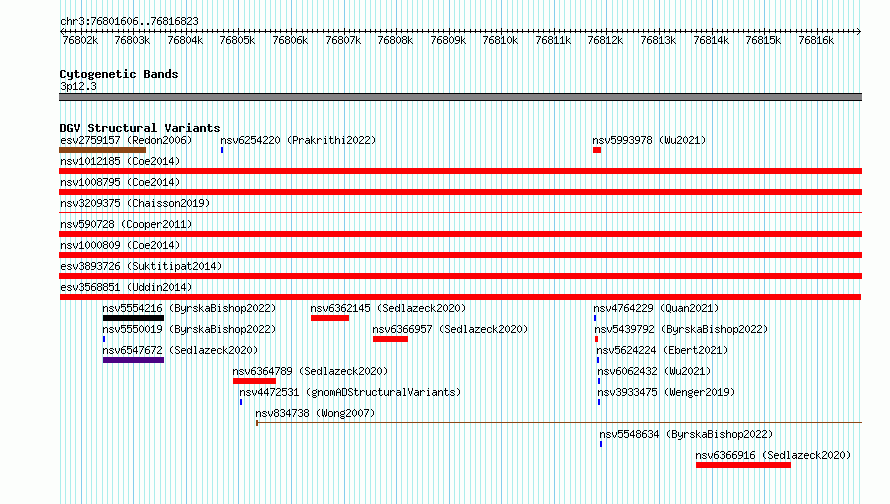890x504 pixels.
Task: Click nsv834738 (Wong2007) variant label
Action: 315,413
